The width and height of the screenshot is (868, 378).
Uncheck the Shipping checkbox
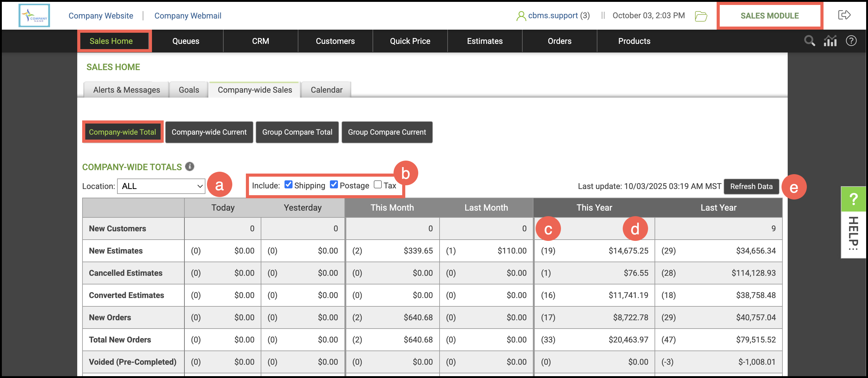(x=288, y=185)
